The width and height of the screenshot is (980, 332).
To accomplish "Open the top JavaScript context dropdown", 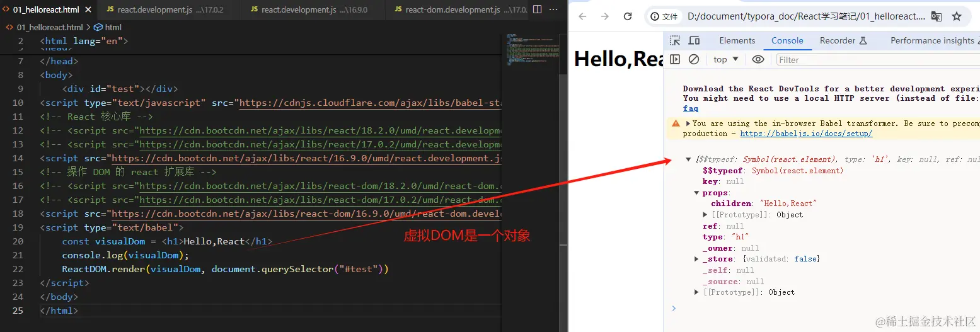I will (x=726, y=59).
